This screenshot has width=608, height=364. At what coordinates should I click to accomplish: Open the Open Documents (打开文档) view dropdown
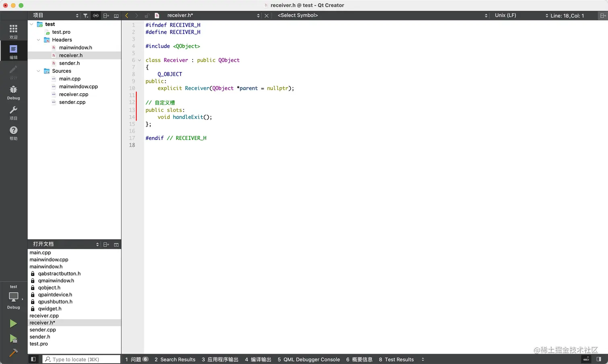66,244
